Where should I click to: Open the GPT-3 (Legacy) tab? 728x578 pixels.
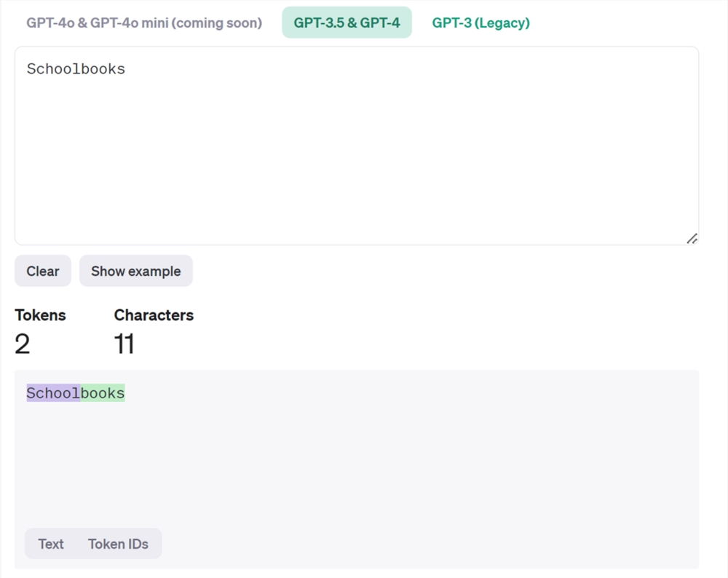(x=480, y=23)
